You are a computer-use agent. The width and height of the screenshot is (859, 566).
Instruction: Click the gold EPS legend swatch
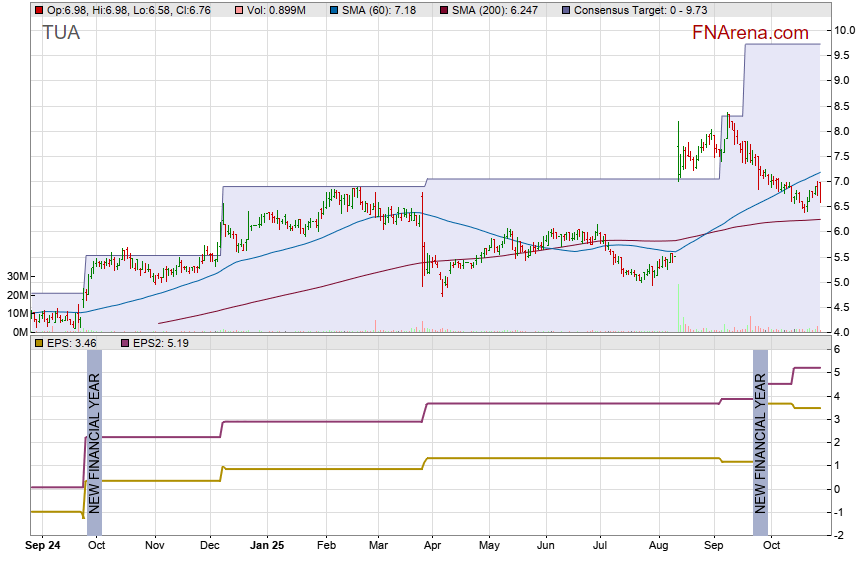pos(38,343)
